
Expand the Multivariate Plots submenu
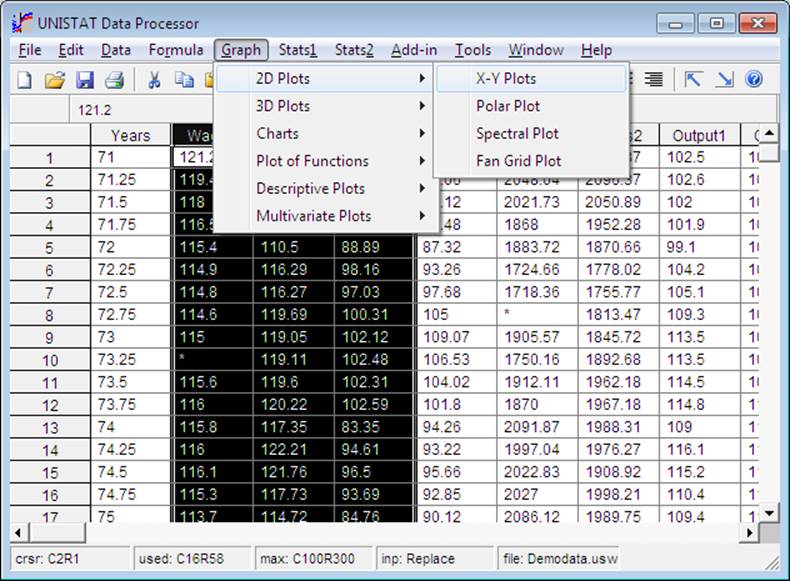point(324,216)
